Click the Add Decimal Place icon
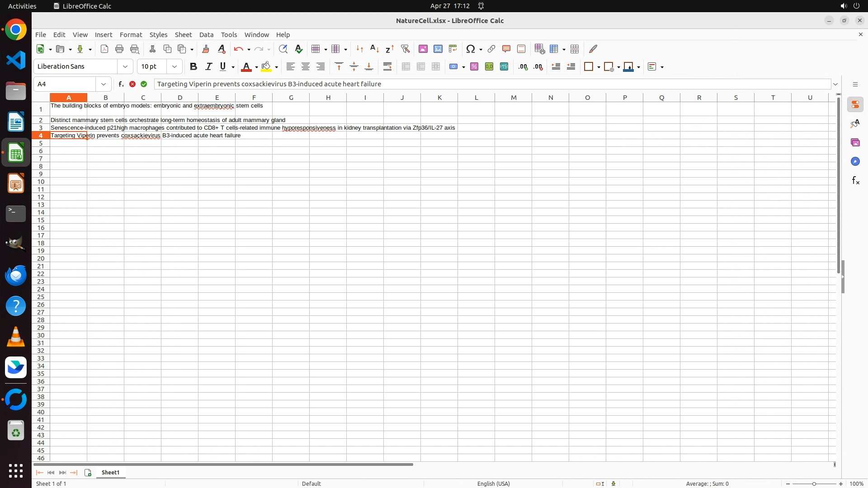Image resolution: width=868 pixels, height=488 pixels. (523, 66)
